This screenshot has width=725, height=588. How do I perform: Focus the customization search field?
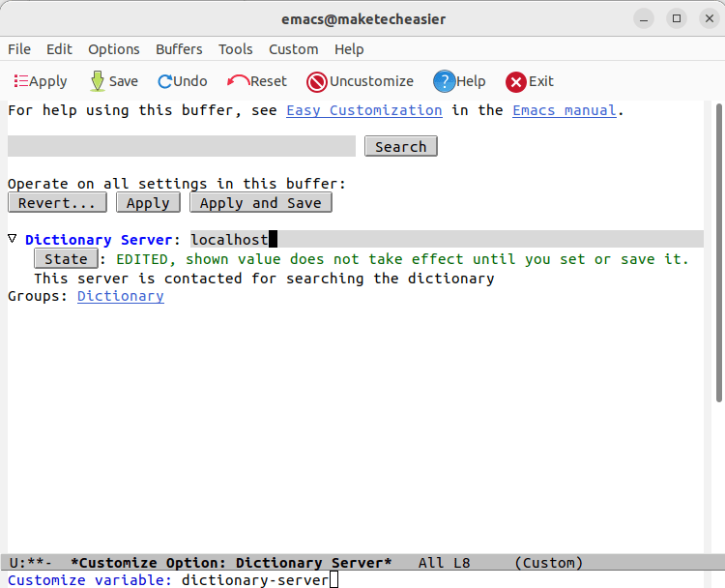(x=182, y=146)
